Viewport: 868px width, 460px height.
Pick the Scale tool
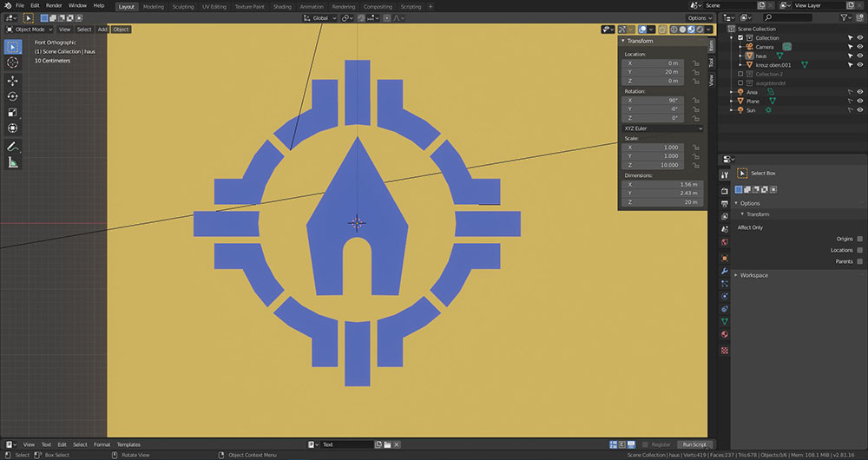(13, 112)
